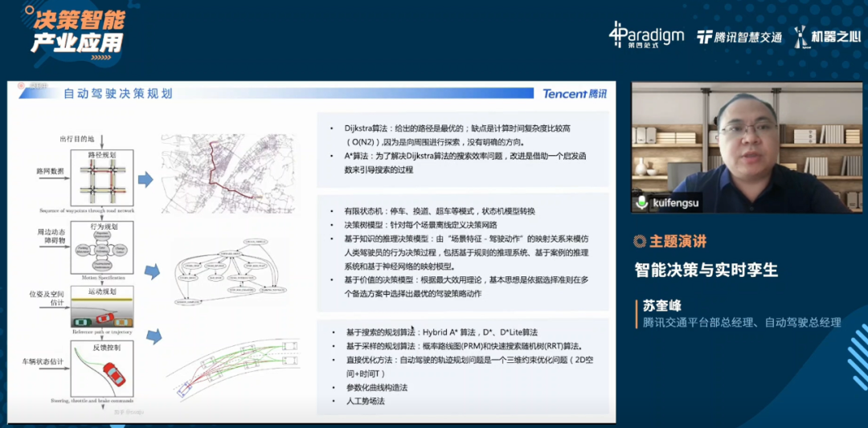Click the 机器之心 logo
Viewport: 868px width, 428px height.
(828, 36)
